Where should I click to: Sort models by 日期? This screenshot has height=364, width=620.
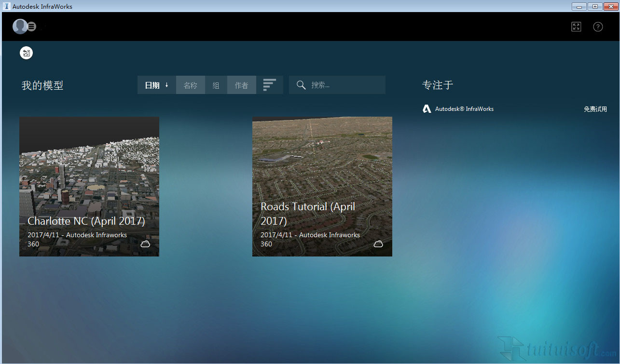point(156,85)
